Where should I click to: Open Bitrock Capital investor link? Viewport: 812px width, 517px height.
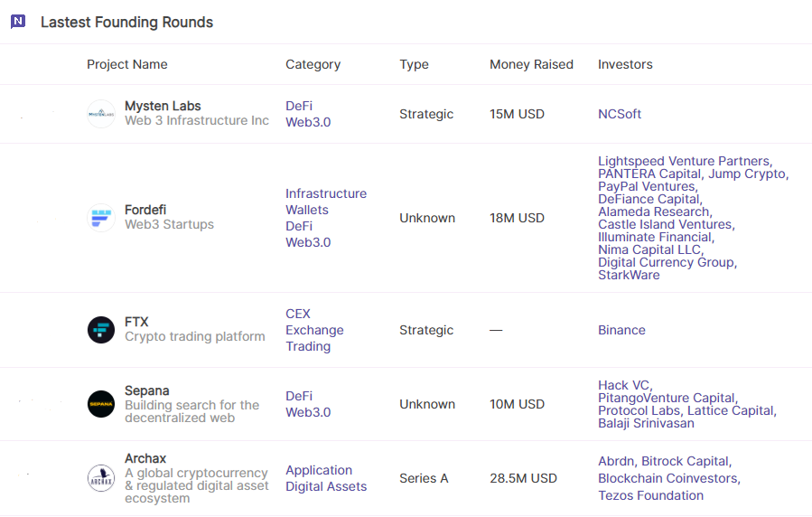click(x=686, y=461)
